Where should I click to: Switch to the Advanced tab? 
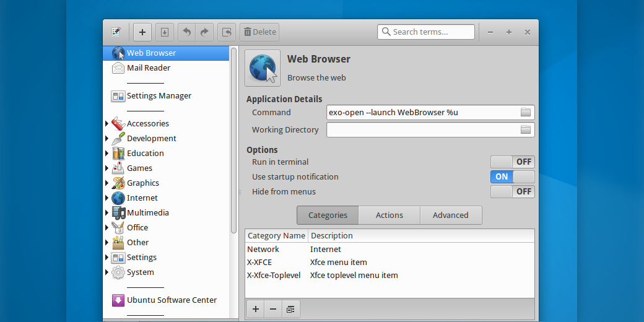click(x=451, y=215)
